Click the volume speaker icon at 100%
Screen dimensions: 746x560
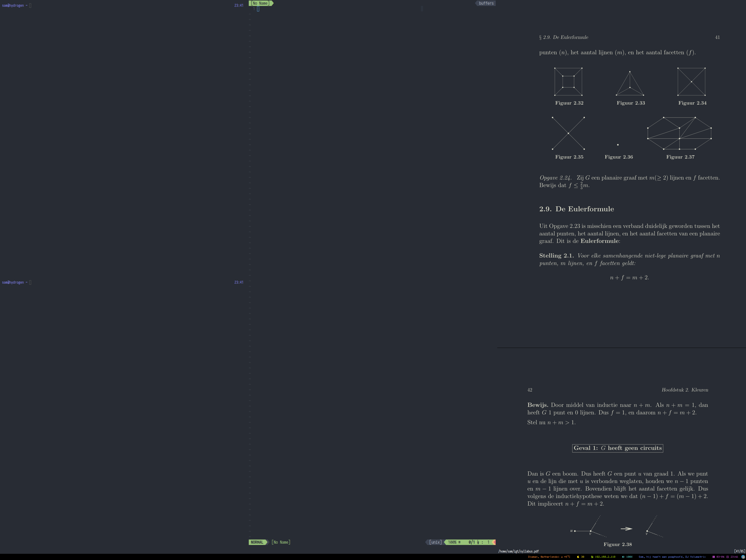click(x=623, y=557)
